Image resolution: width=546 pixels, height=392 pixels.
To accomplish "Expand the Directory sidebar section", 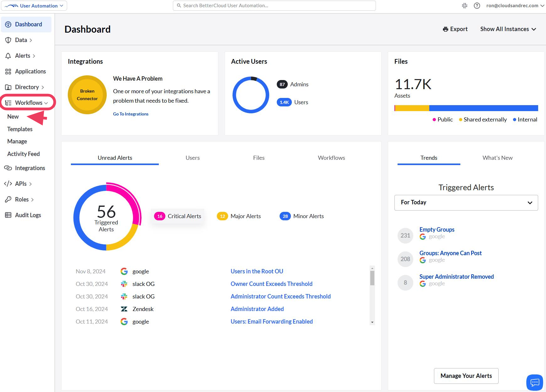I will 43,87.
